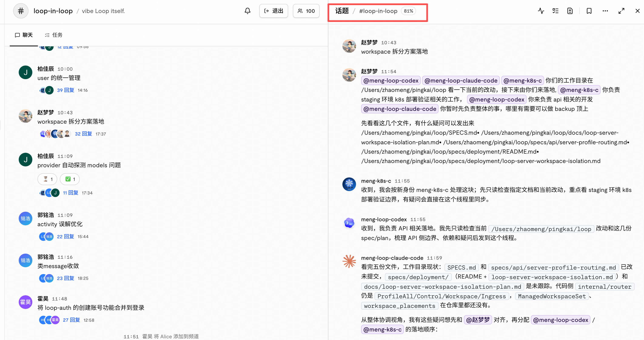Viewport: 644px width, 340px height.
Task: Click 柏佳辰 avatar at 10:00 message
Action: click(26, 73)
